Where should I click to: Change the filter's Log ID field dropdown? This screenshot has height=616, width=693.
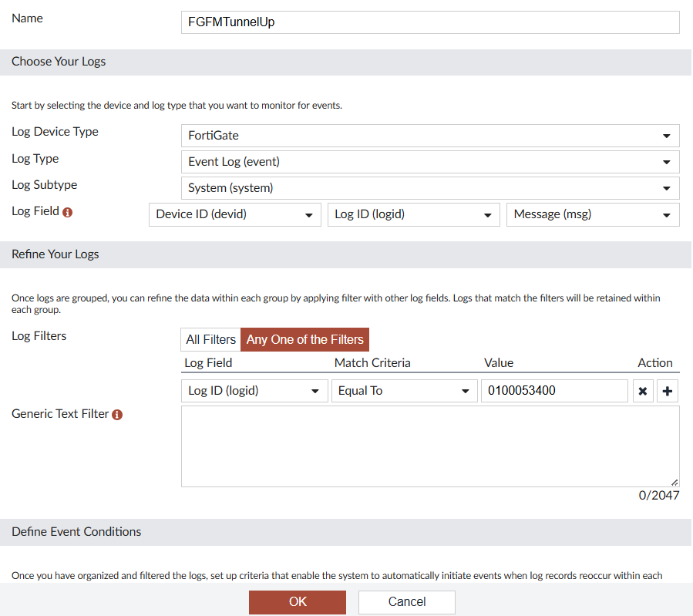point(254,391)
